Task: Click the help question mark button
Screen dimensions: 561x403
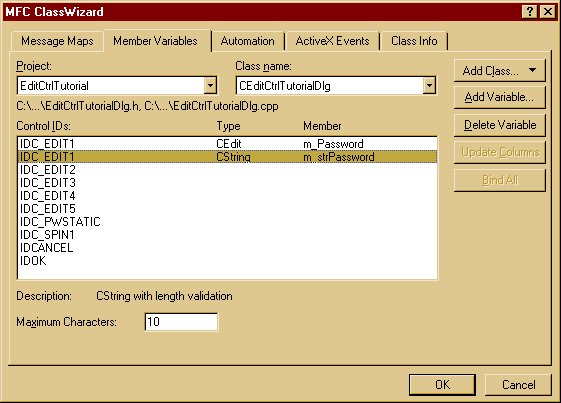Action: 530,12
